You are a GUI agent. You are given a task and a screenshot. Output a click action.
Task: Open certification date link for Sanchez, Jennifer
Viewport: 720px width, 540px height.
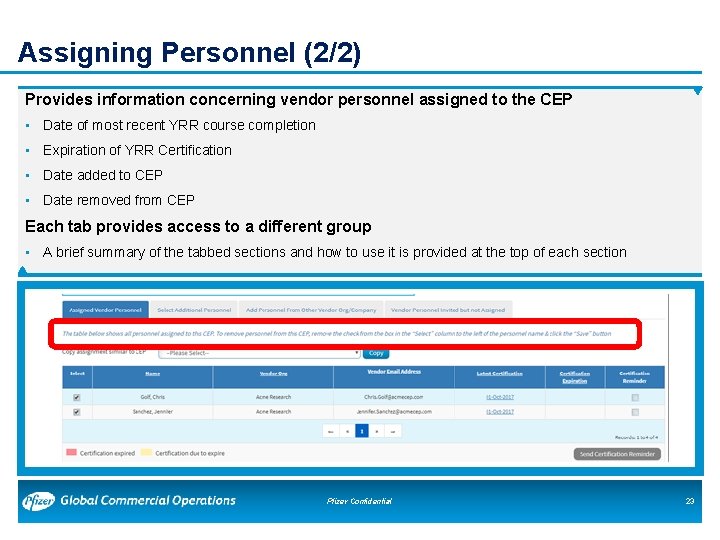point(500,411)
